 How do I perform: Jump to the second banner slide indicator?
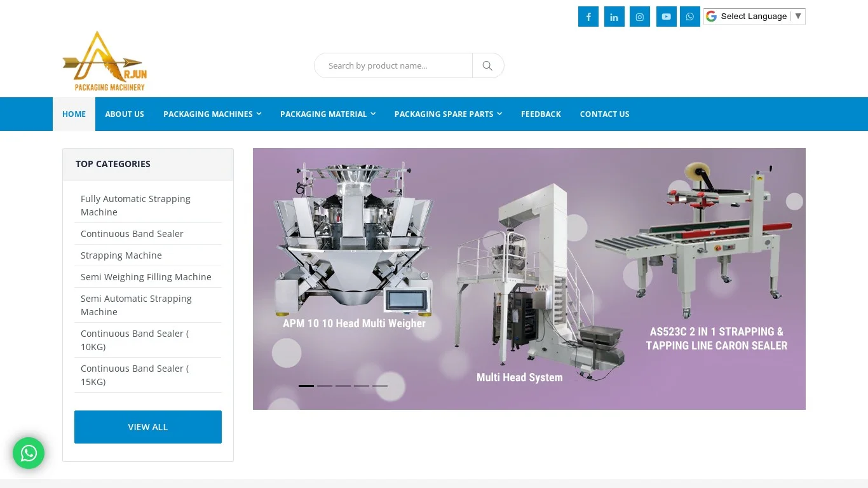(325, 386)
